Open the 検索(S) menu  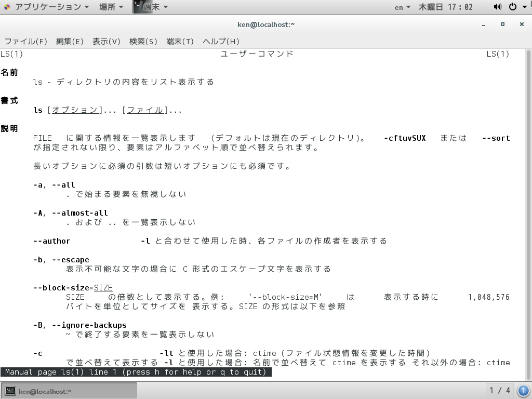pyautogui.click(x=143, y=42)
